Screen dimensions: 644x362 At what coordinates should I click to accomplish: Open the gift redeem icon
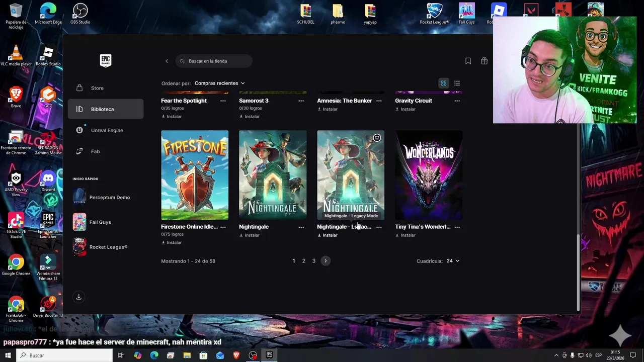click(x=484, y=61)
